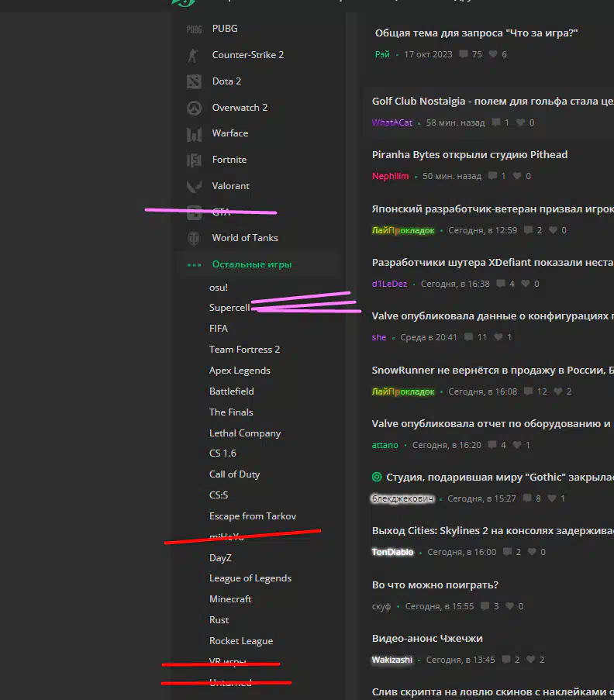Open user profile TonDiablo
The height and width of the screenshot is (700, 614).
pos(392,552)
